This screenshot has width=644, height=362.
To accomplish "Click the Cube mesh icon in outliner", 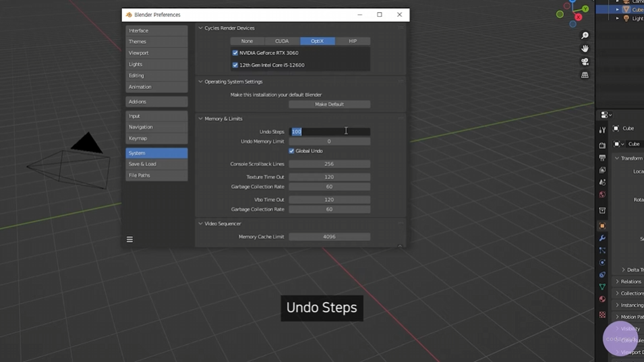I will [626, 9].
